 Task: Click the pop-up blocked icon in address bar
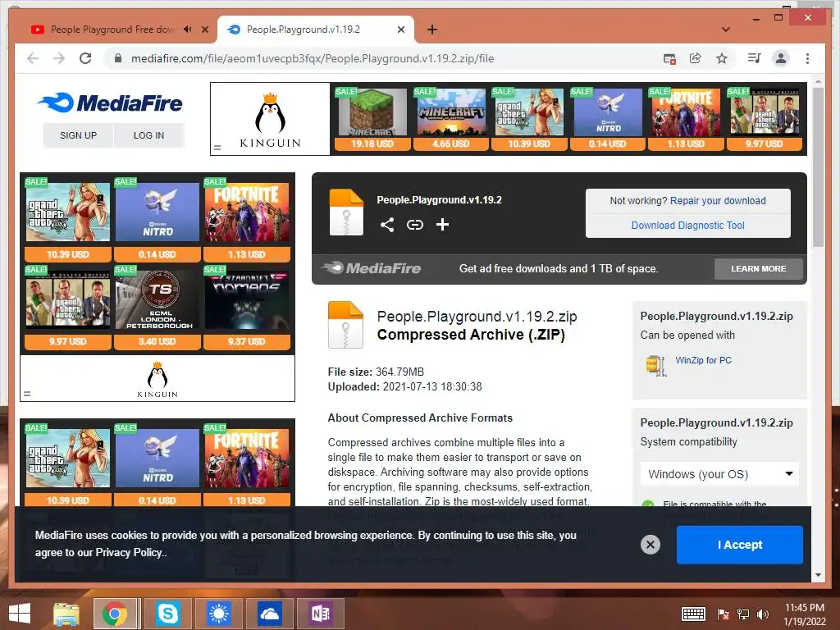(669, 58)
